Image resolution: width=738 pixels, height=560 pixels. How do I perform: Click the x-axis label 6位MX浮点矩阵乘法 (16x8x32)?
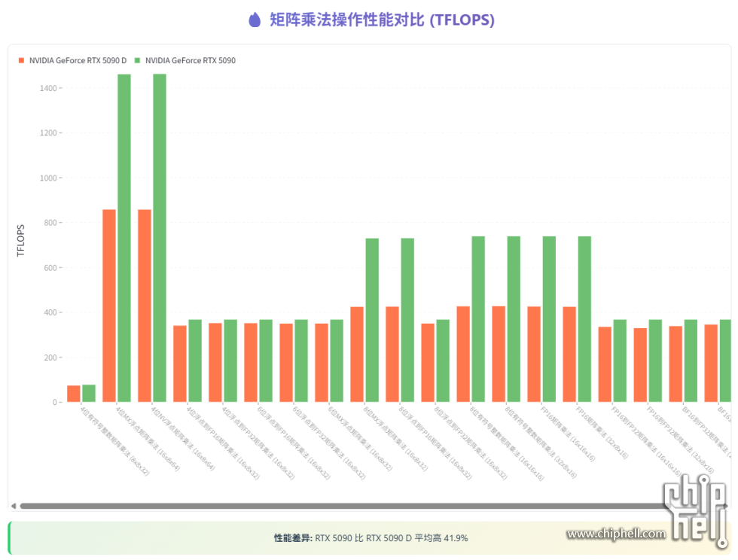(360, 439)
